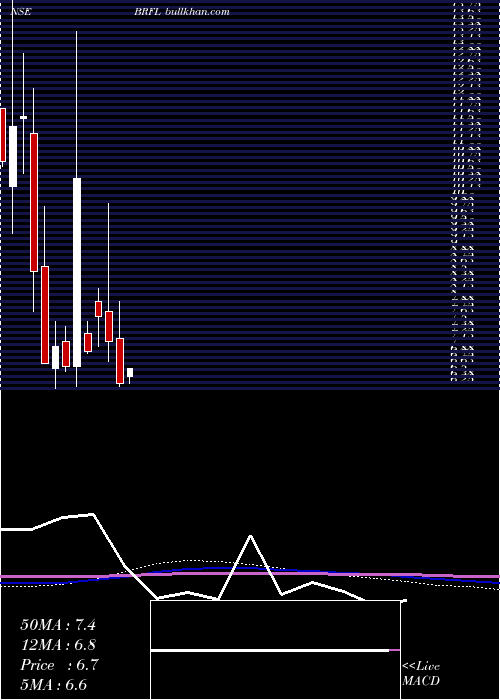The image size is (500, 700).
Task: Click the tallest white candlestick body
Action: [77, 272]
